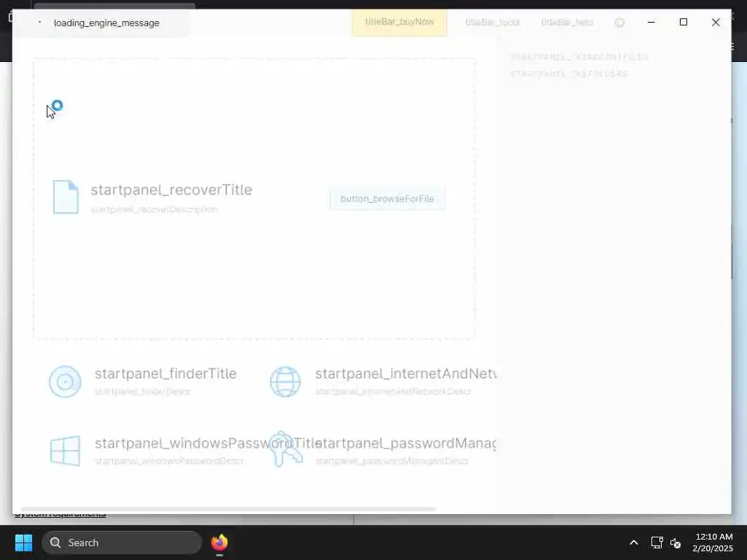This screenshot has width=747, height=560.
Task: Click startpanel_passwordManagersDescr subtitle text
Action: tap(392, 461)
